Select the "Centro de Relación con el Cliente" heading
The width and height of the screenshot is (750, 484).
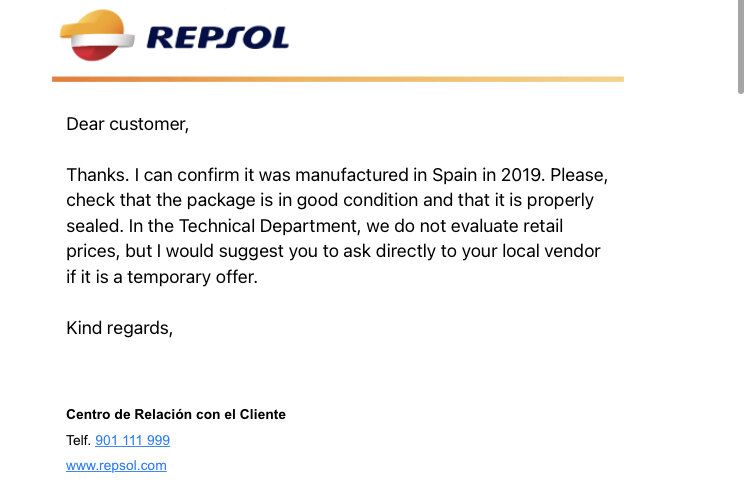(176, 414)
